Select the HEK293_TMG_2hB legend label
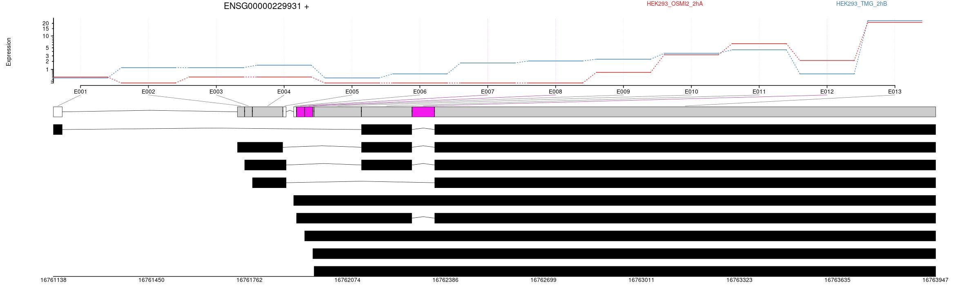This screenshot has width=980, height=286. coord(862,4)
